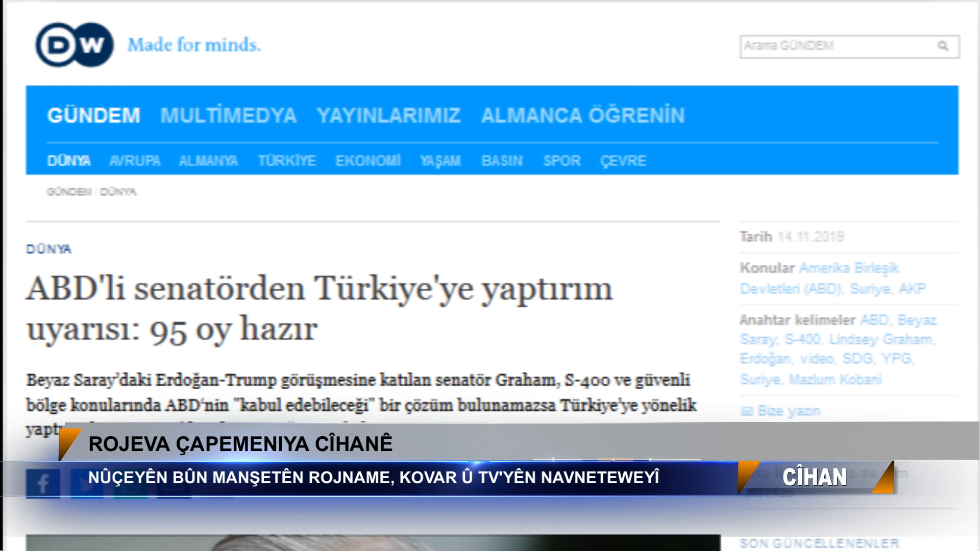
Task: Click Bize yazın link
Action: 789,411
